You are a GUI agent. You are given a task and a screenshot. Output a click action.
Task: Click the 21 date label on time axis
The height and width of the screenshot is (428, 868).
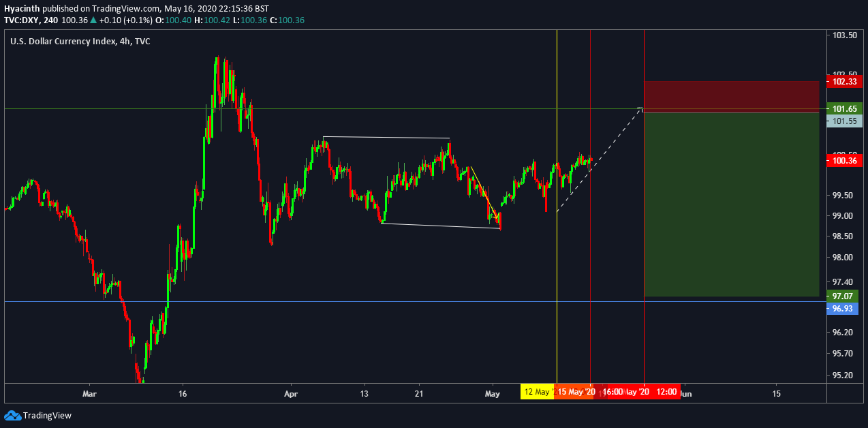pyautogui.click(x=420, y=394)
